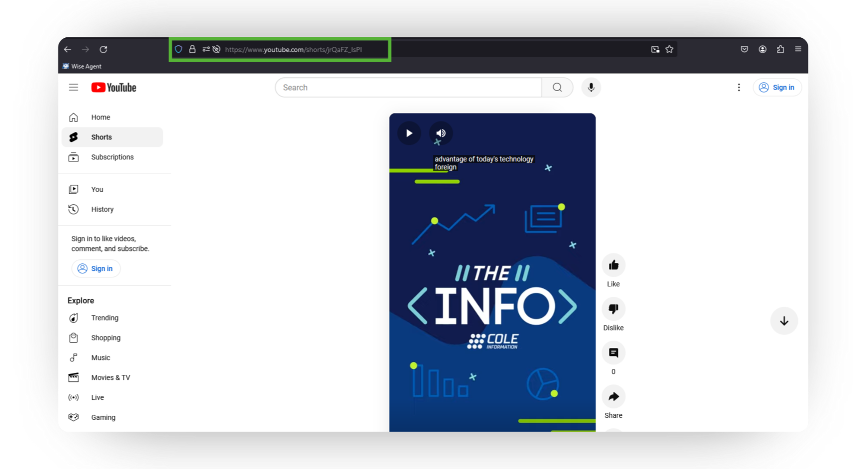This screenshot has height=469, width=868.
Task: Open the site permissions icon in address bar
Action: [x=205, y=49]
